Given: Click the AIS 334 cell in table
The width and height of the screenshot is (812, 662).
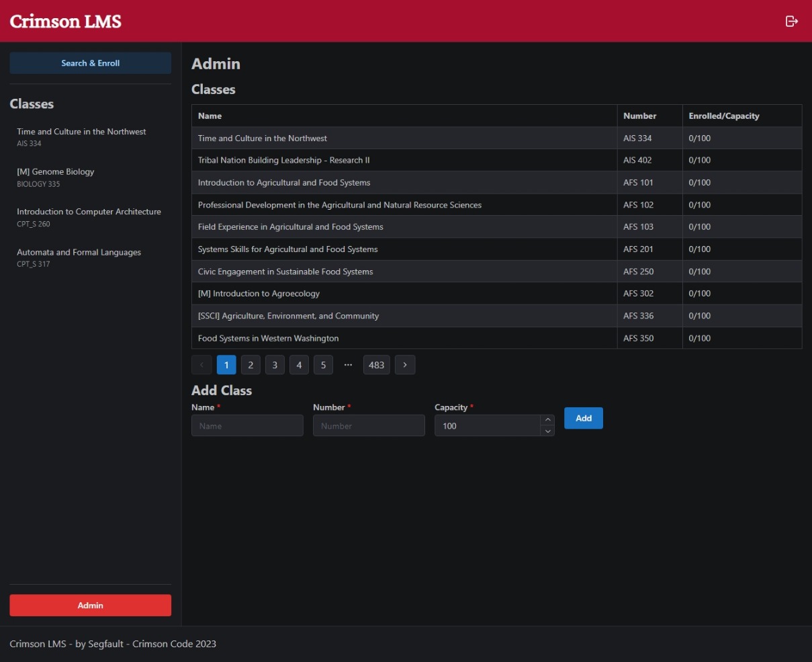Looking at the screenshot, I should pyautogui.click(x=649, y=138).
